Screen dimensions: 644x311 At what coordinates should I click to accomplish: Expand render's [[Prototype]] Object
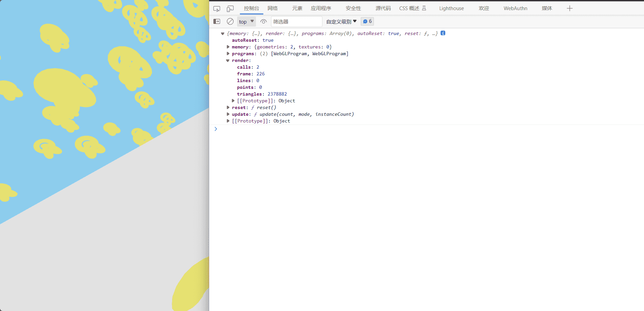click(x=233, y=101)
